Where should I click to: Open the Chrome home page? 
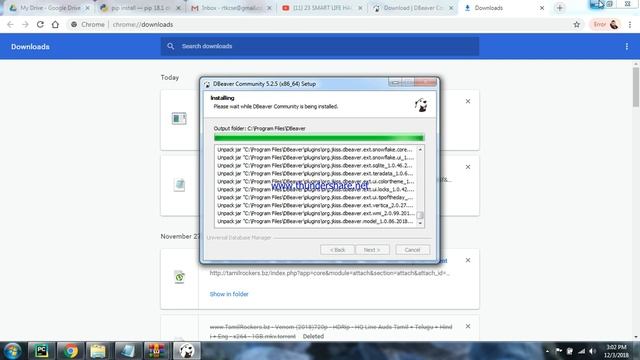[x=55, y=24]
